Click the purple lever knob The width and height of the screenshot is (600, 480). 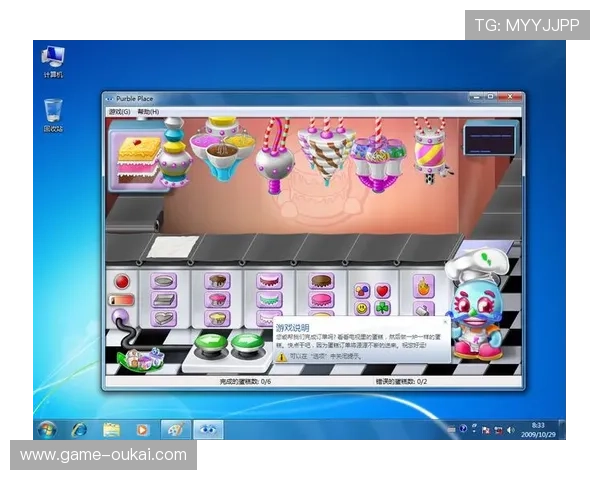click(x=122, y=318)
